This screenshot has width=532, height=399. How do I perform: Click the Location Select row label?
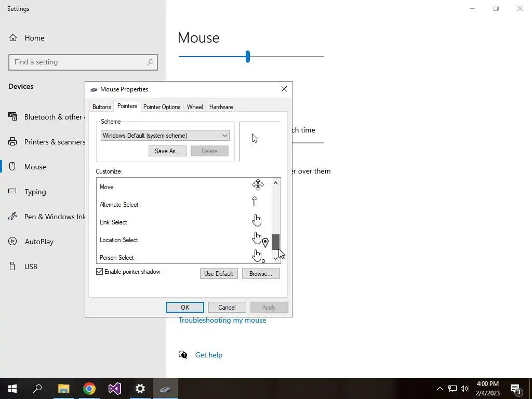119,240
